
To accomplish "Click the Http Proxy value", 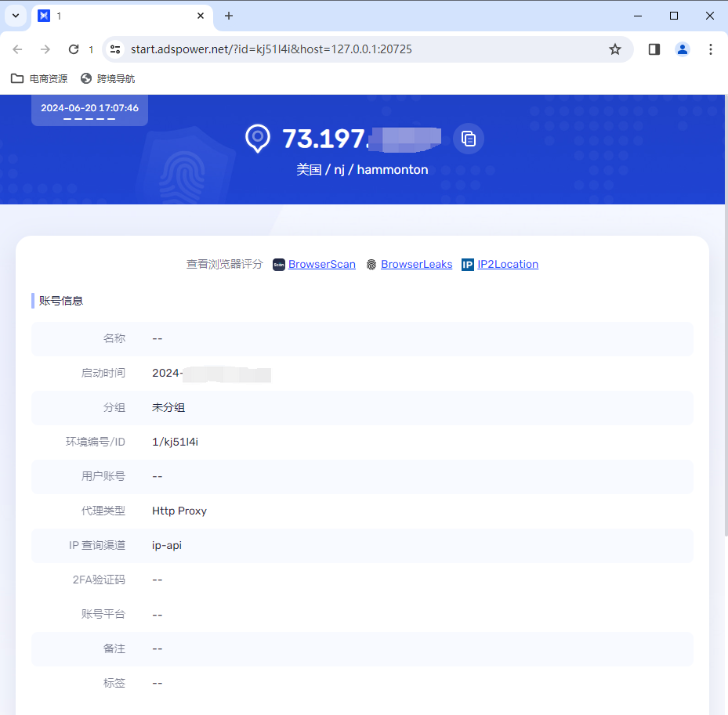I will coord(179,511).
